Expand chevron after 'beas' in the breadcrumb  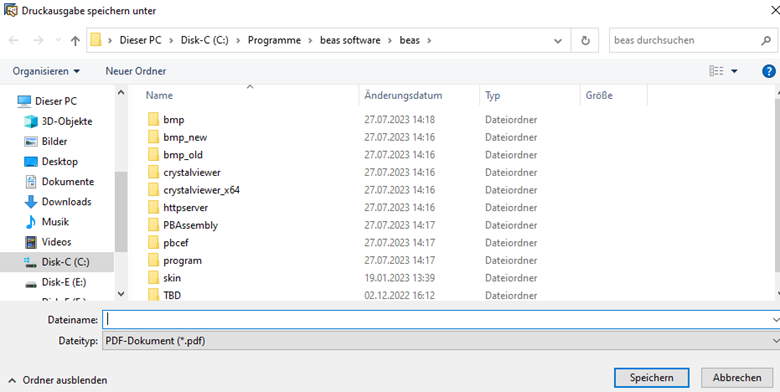[429, 41]
